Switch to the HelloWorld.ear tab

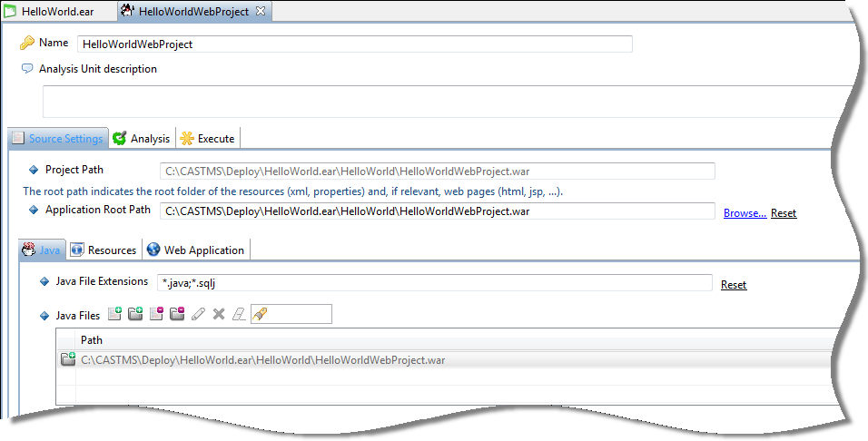pyautogui.click(x=54, y=12)
